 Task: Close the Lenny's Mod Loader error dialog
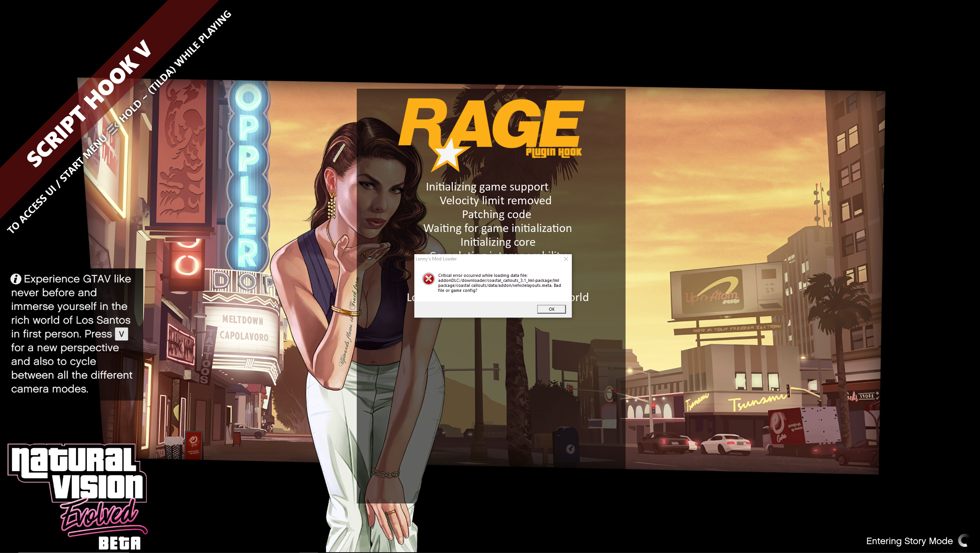[x=566, y=259]
